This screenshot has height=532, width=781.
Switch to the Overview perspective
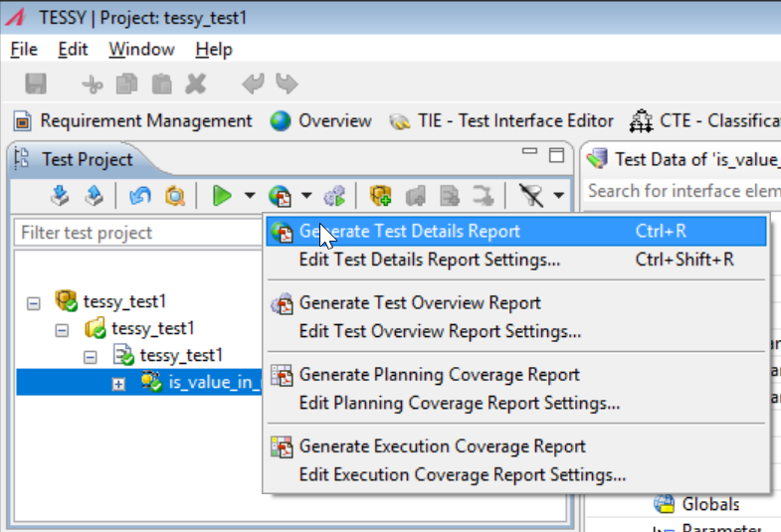320,121
